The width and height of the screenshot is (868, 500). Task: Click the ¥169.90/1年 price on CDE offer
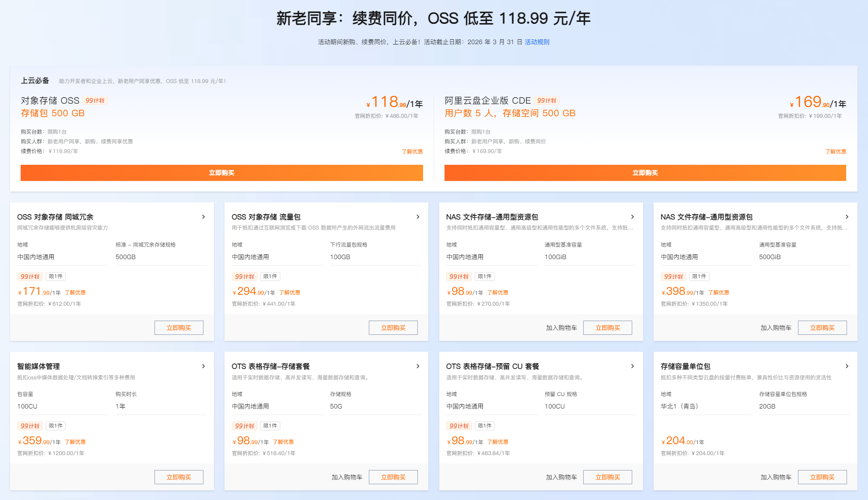coord(818,102)
